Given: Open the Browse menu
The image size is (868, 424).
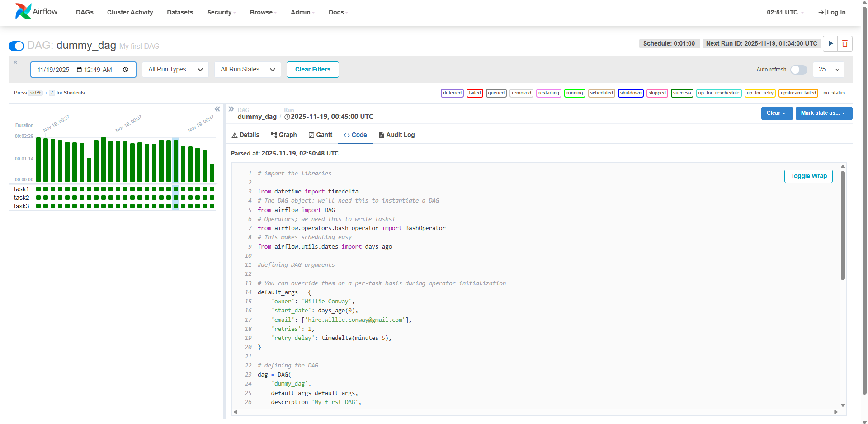Looking at the screenshot, I should click(x=263, y=12).
